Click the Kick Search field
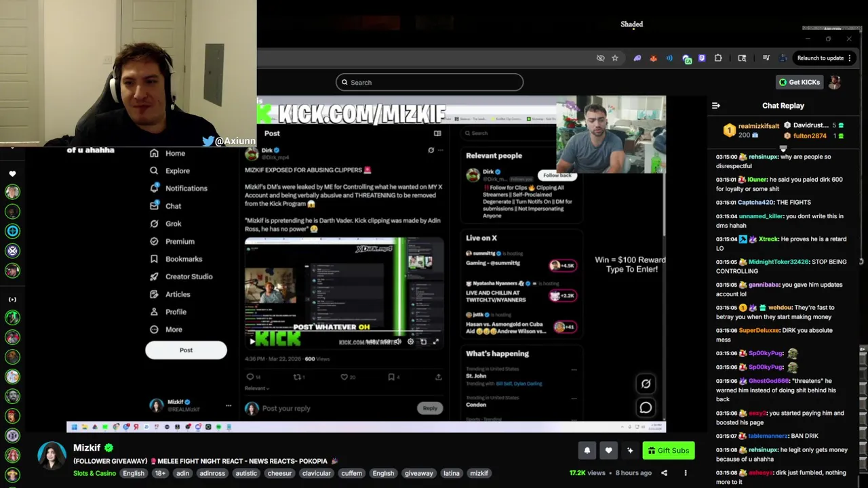868x488 pixels. 429,83
